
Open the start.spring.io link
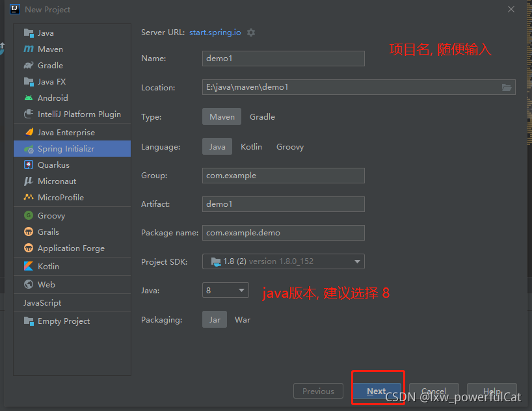tap(215, 33)
